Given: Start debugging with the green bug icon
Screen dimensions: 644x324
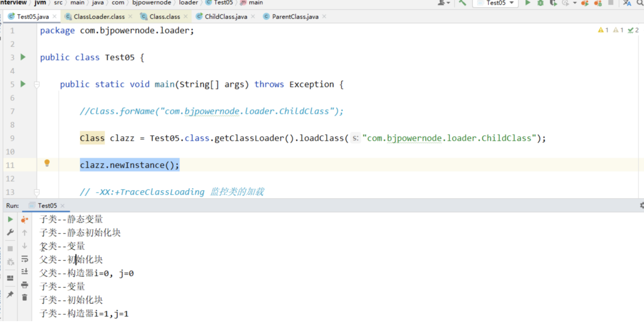Looking at the screenshot, I should pyautogui.click(x=540, y=3).
